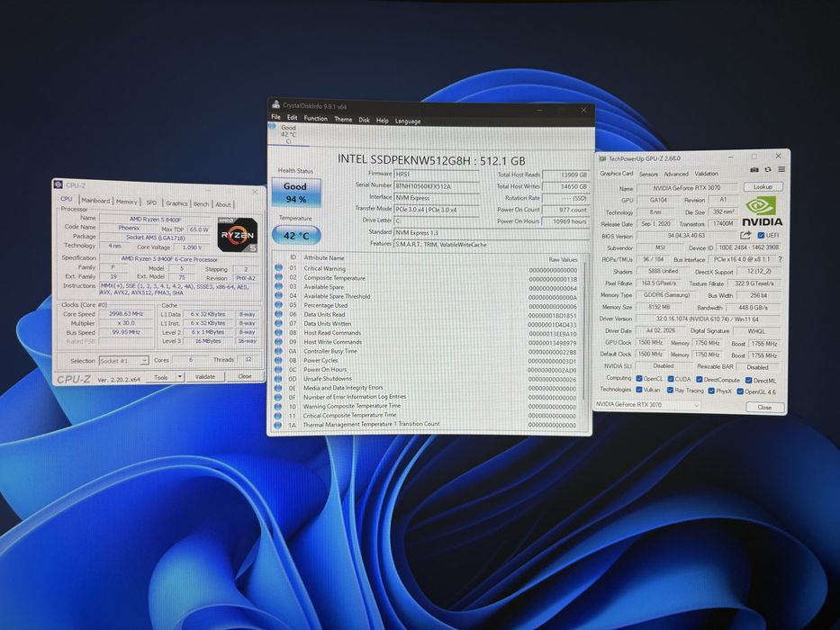
Task: Toggle the DirectML checkbox
Action: tap(749, 381)
